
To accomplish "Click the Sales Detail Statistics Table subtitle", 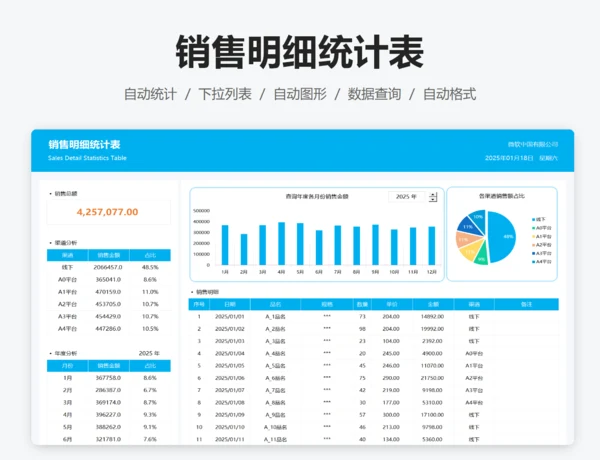I will pyautogui.click(x=87, y=158).
